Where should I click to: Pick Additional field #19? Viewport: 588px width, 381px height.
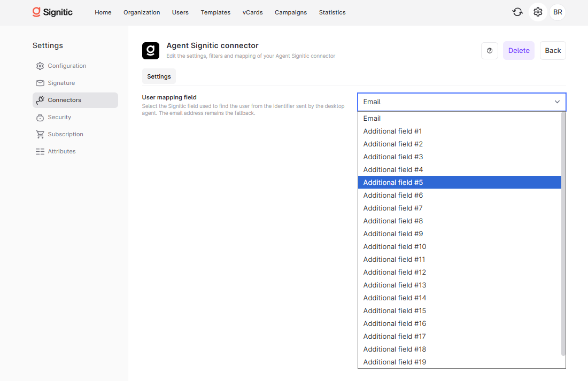[x=459, y=362]
